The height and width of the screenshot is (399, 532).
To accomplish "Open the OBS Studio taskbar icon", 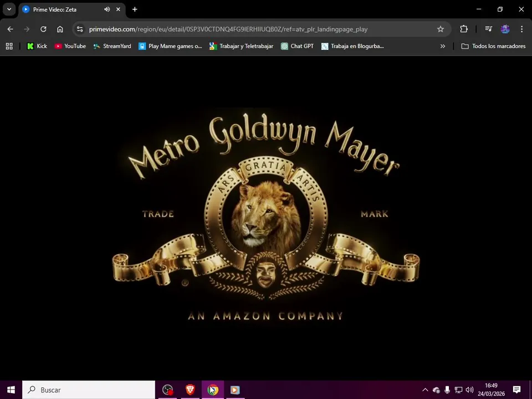I will 167,390.
